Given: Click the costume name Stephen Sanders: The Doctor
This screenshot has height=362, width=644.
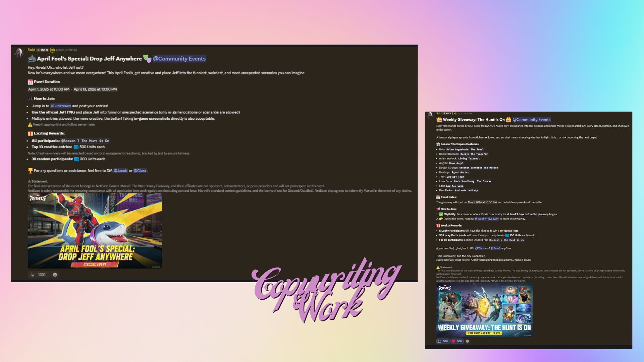Looking at the screenshot, I should 478,168.
